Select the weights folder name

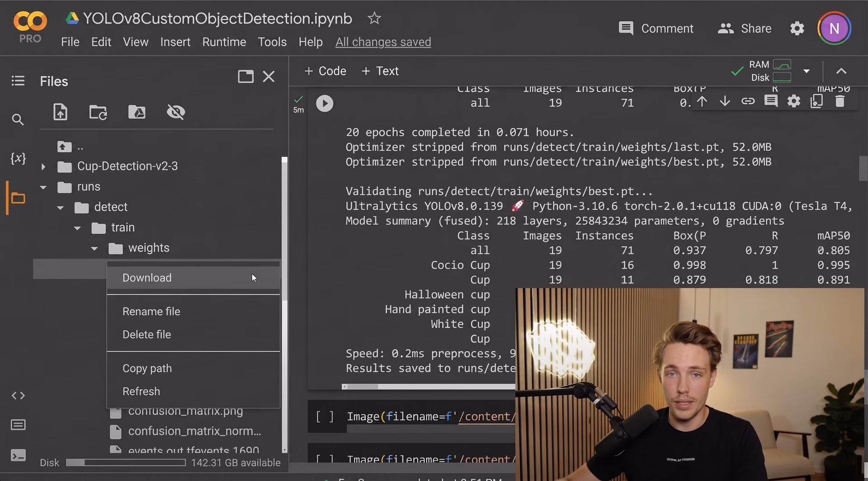[149, 248]
